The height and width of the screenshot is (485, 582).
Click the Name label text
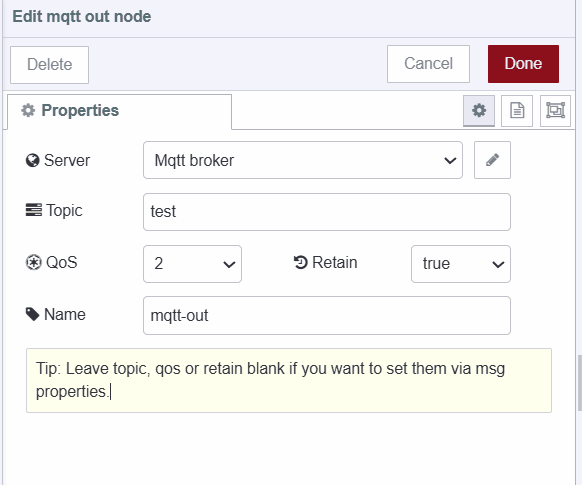click(65, 314)
